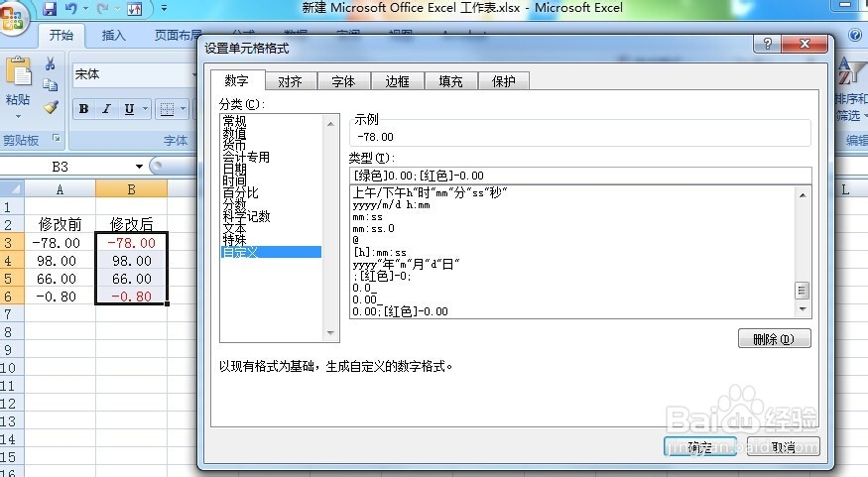Select row 7 header
The width and height of the screenshot is (868, 477).
(x=12, y=314)
